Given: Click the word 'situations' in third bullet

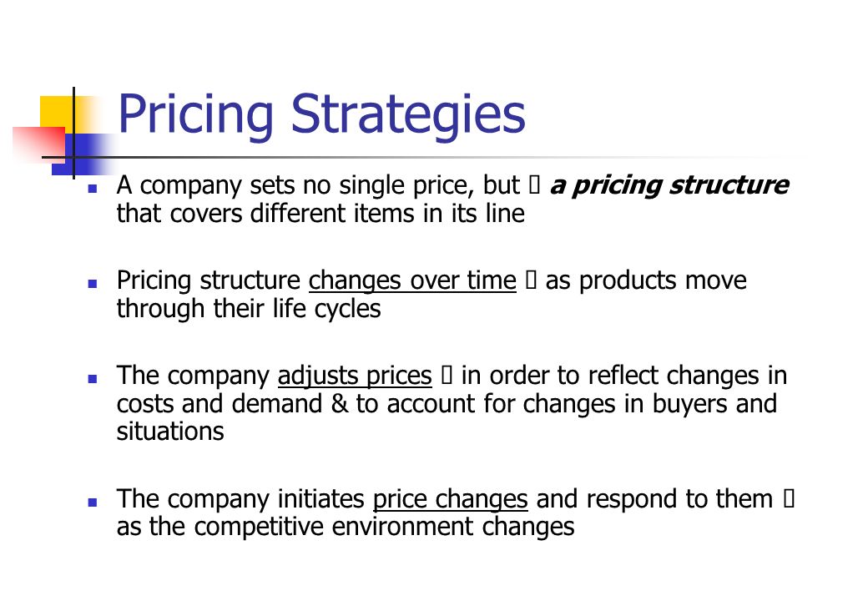Looking at the screenshot, I should pos(170,431).
